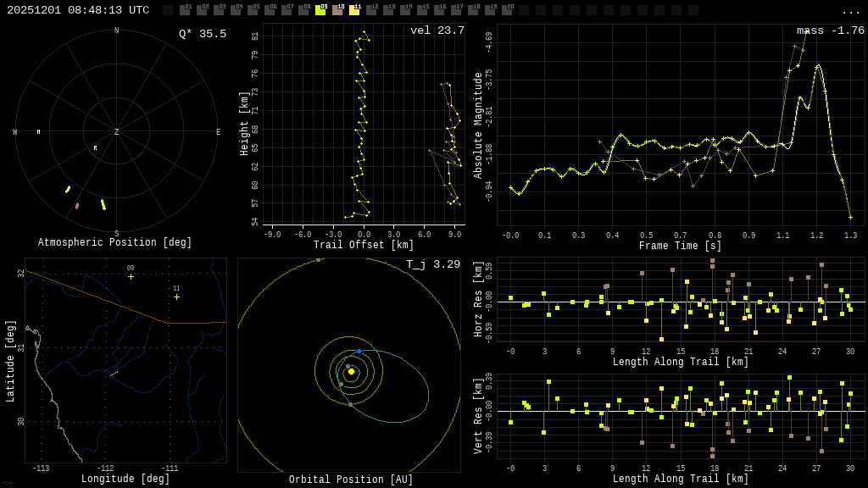Toggle the yellow station 11 indicator box
Viewport: 868px width, 488px height.
click(x=354, y=10)
